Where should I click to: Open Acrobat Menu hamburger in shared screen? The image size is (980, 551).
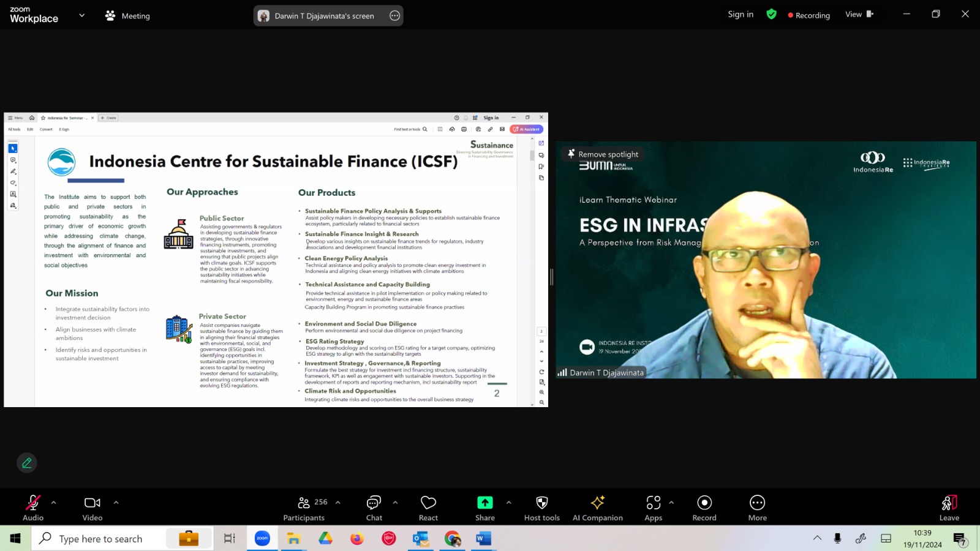pos(15,118)
